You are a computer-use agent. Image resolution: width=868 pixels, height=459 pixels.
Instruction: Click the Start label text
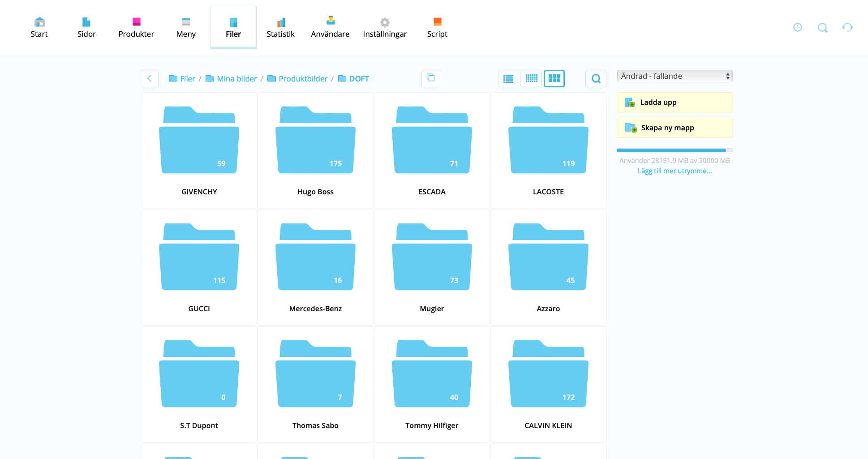pos(39,34)
